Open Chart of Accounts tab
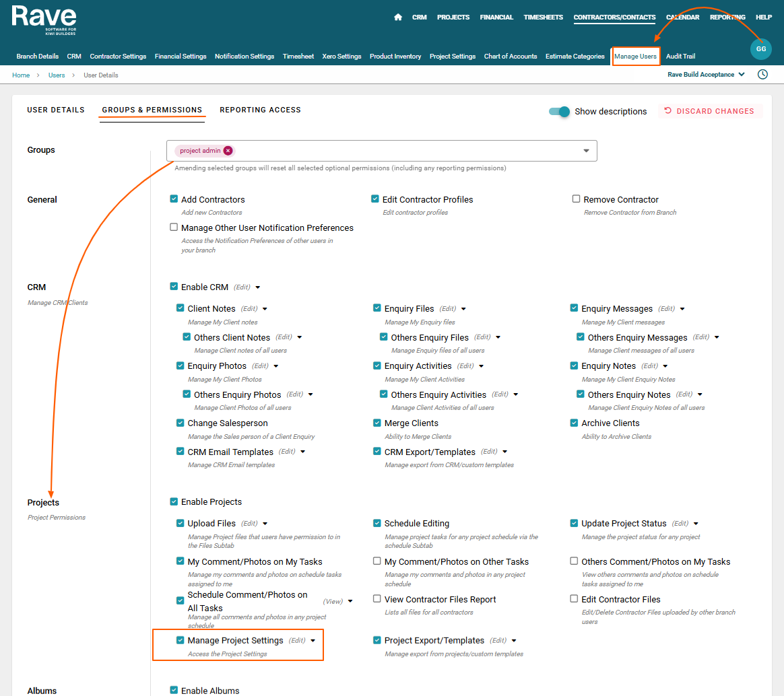This screenshot has width=784, height=696. [511, 57]
